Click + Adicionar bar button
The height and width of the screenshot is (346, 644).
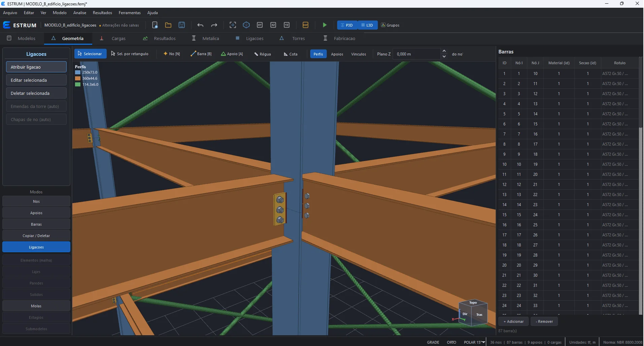click(x=513, y=321)
